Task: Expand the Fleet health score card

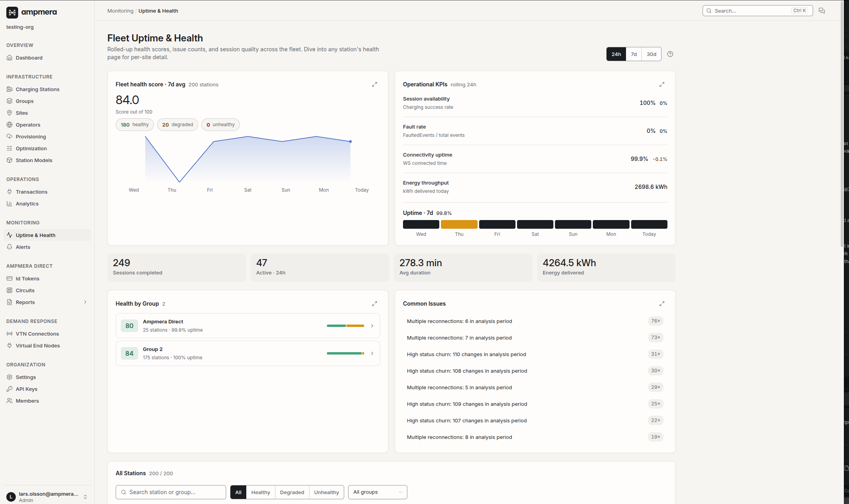Action: [x=375, y=84]
